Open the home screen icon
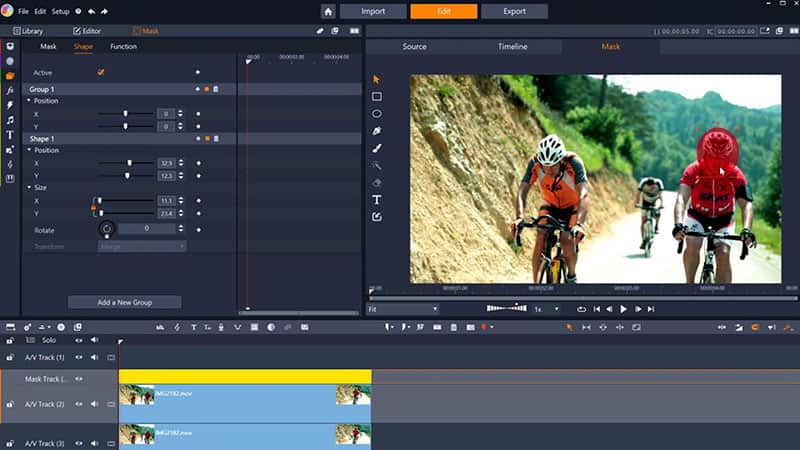This screenshot has width=800, height=450. coord(328,11)
